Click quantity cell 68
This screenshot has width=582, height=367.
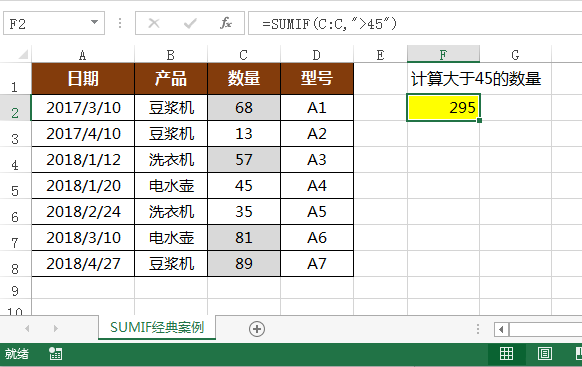click(244, 108)
